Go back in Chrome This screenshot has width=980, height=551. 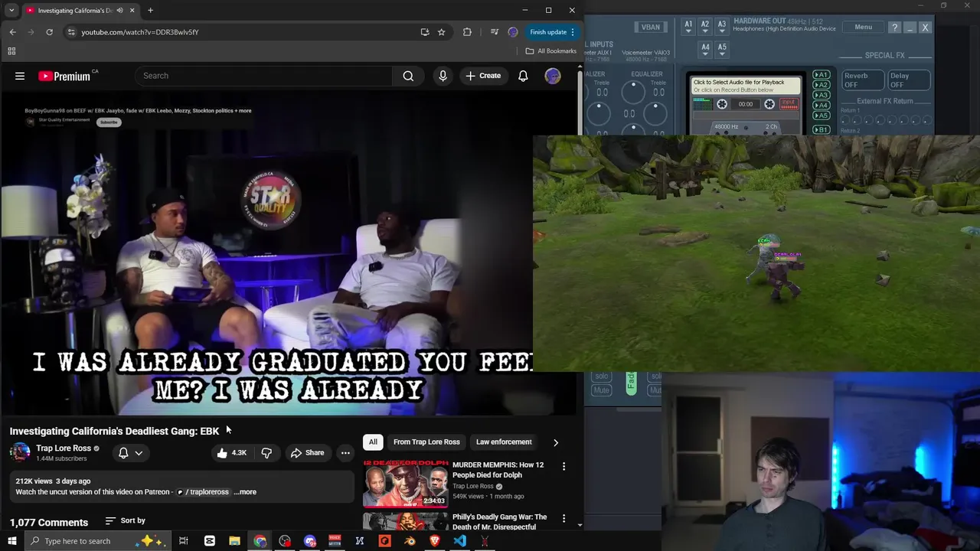coord(12,32)
